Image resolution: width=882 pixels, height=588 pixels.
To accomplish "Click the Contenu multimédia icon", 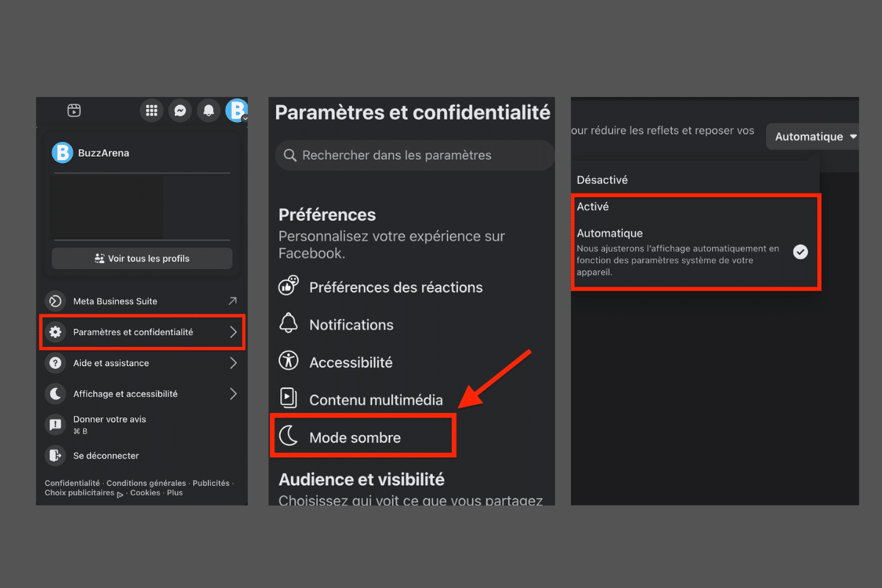I will coord(288,398).
